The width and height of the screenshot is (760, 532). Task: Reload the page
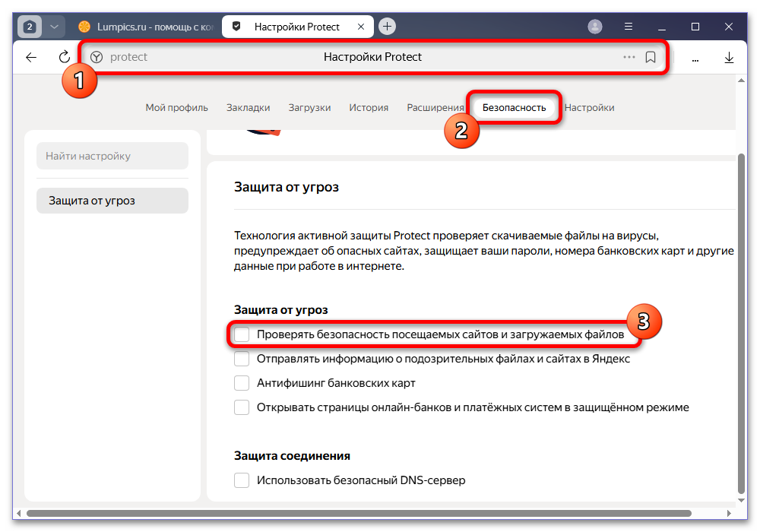pos(64,57)
